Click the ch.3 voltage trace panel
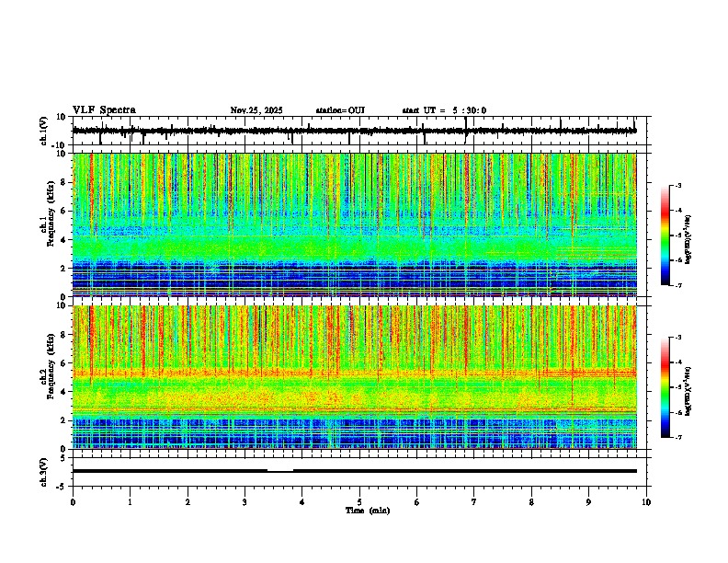Screen dimensions: 728x563 tap(361, 472)
